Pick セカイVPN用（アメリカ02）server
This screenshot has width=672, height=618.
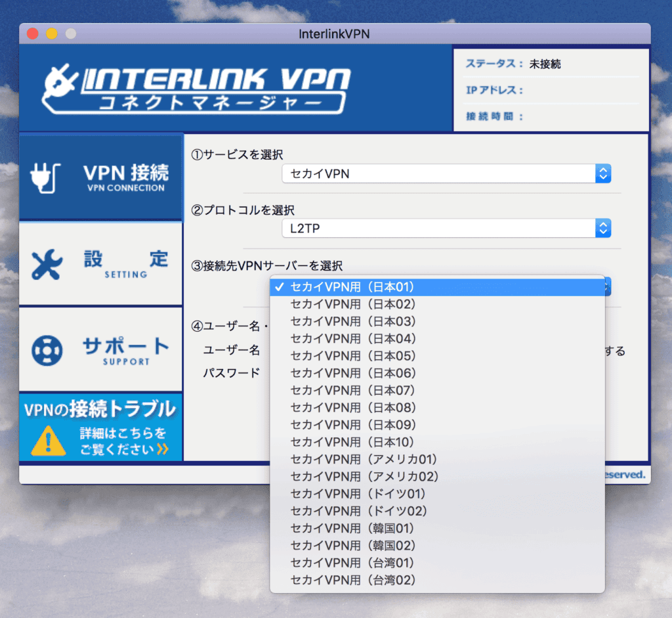pyautogui.click(x=437, y=477)
